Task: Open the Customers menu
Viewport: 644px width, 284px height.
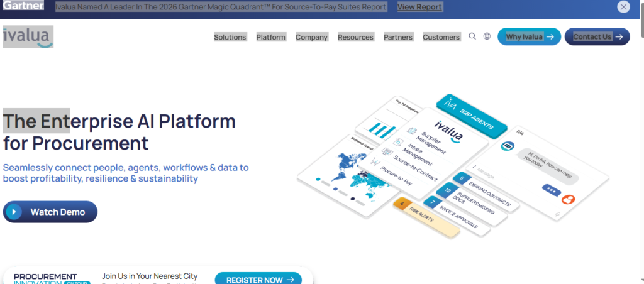Action: point(441,37)
